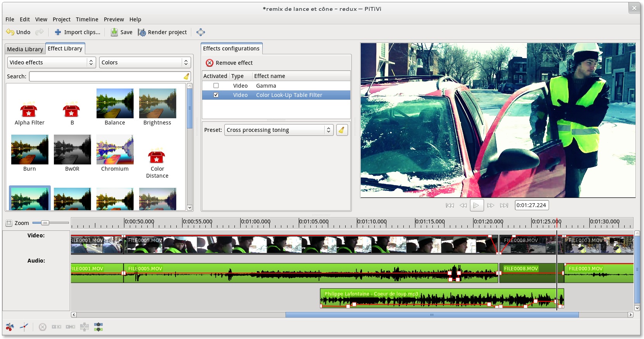The image size is (644, 339).
Task: Disable the Color Look-Up Table Filter checkbox
Action: (x=216, y=95)
